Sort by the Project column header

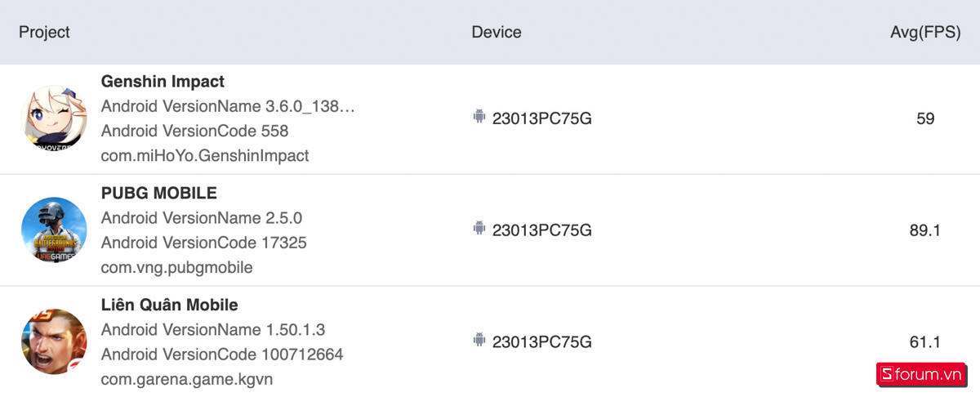click(44, 32)
